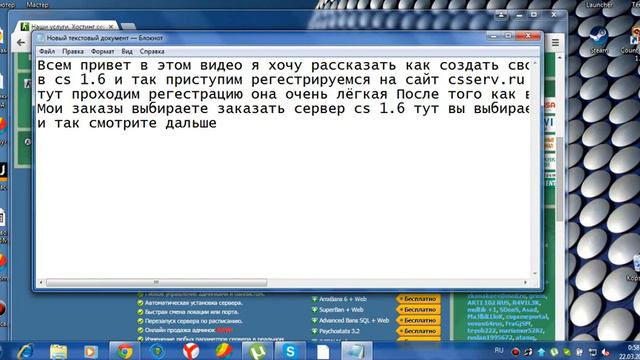Click the 'Advanced Bans SQL + Web' text
The image size is (640, 360).
[354, 320]
